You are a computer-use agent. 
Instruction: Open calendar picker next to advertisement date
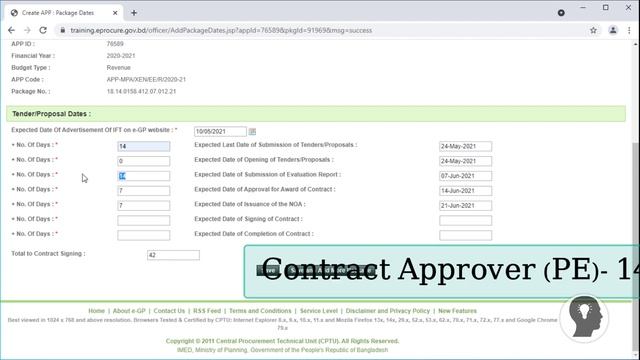tap(252, 131)
